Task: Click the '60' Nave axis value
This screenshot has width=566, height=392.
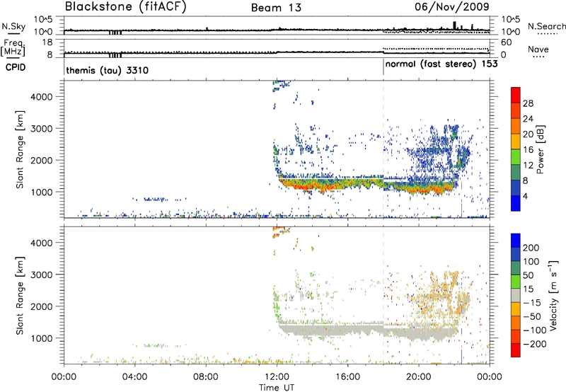Action: pos(506,42)
